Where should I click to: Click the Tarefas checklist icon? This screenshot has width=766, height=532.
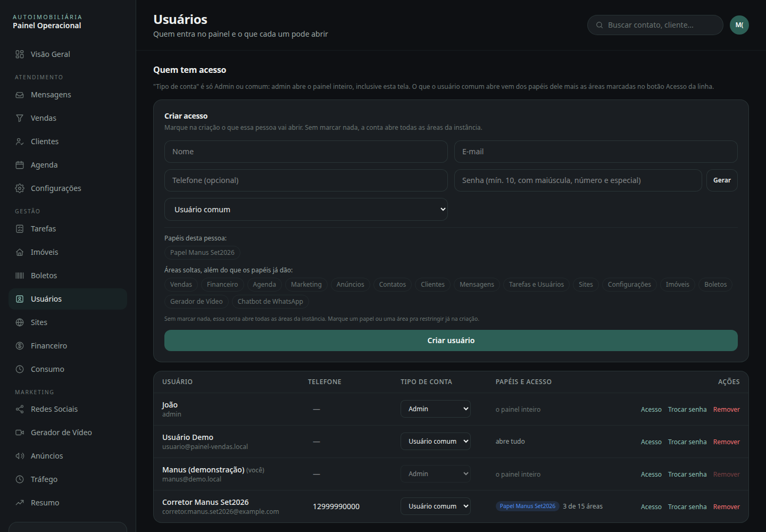click(20, 229)
